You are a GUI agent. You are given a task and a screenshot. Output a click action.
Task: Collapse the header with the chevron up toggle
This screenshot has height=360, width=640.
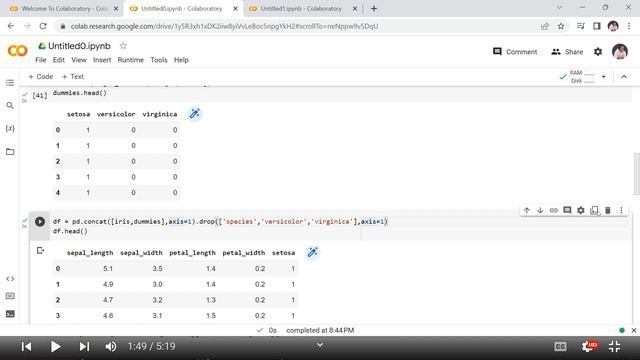(624, 77)
